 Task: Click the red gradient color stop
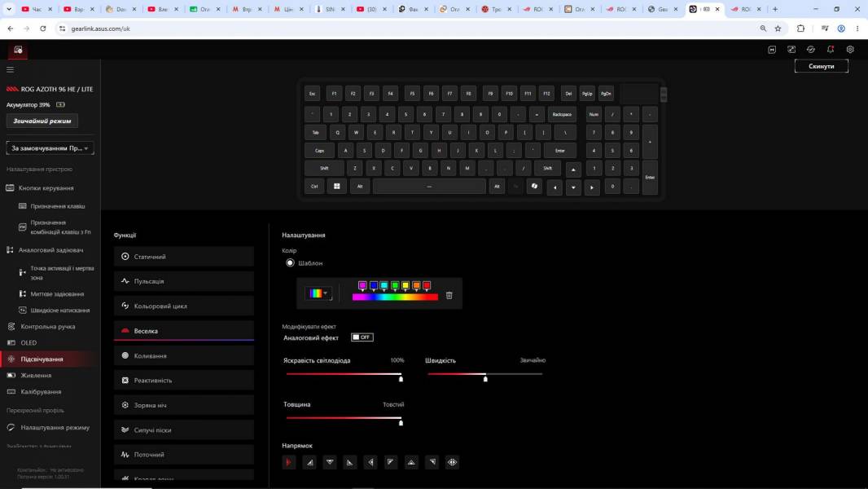(x=427, y=286)
